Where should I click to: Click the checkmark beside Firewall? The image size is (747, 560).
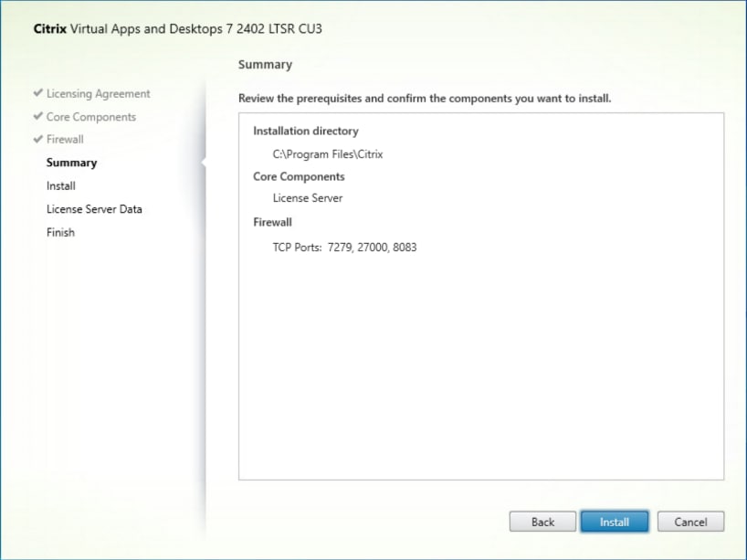point(38,139)
